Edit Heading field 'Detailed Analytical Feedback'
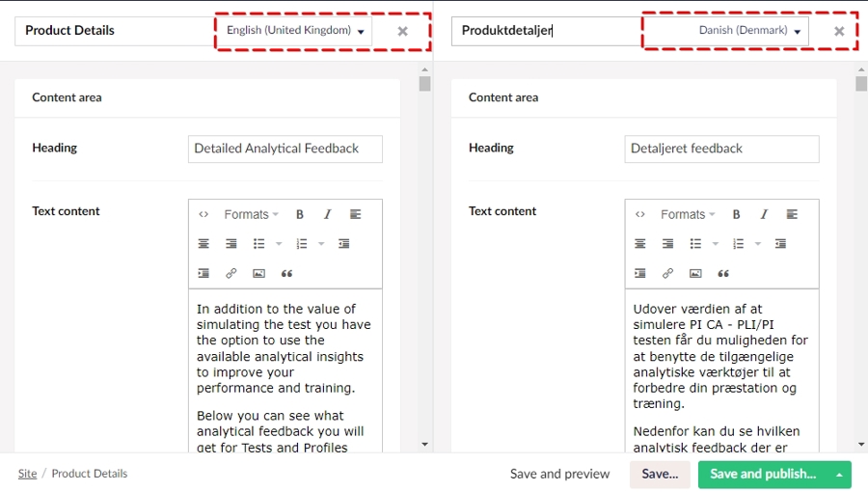 285,149
